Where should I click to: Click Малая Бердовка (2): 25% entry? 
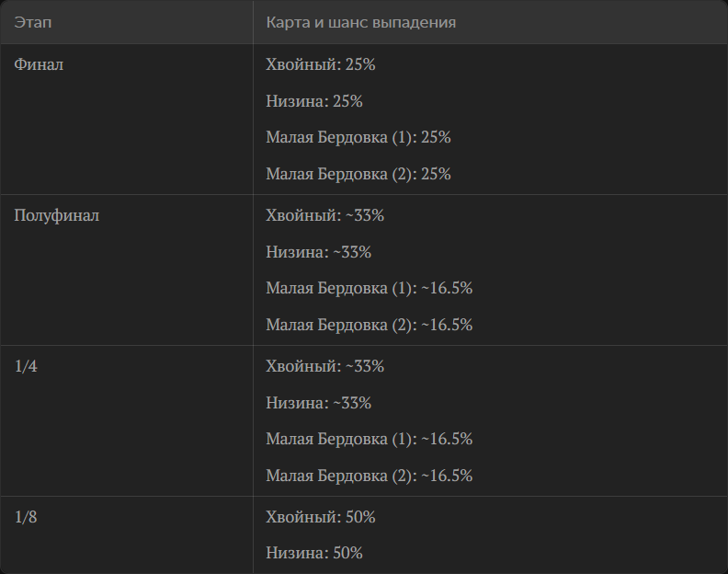[358, 174]
